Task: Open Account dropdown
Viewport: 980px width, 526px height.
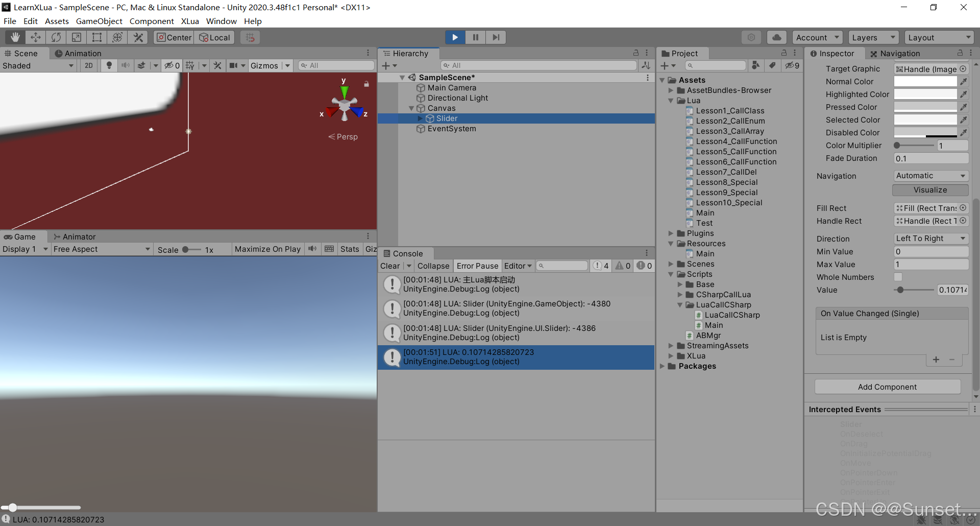Action: point(817,37)
